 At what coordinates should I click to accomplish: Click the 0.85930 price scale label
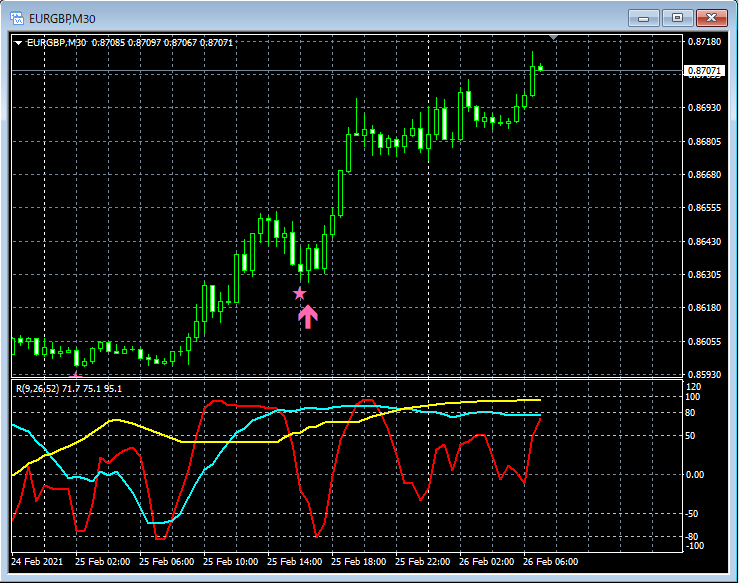pos(704,374)
